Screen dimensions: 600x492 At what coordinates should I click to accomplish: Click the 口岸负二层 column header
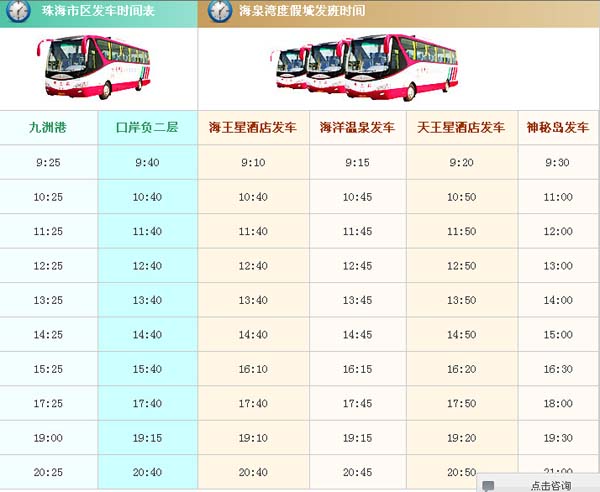[147, 127]
